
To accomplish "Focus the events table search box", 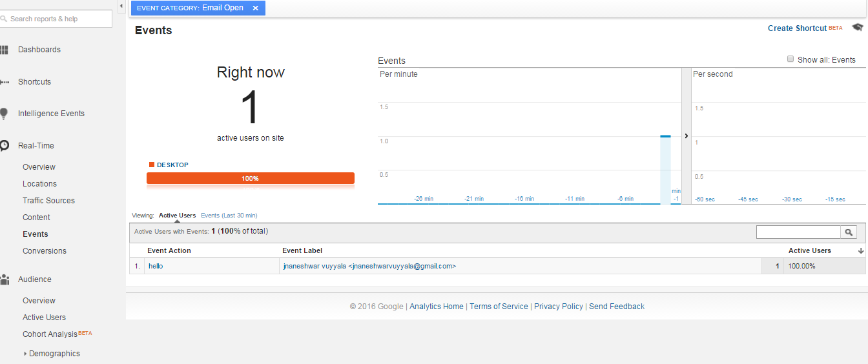I will pyautogui.click(x=798, y=232).
